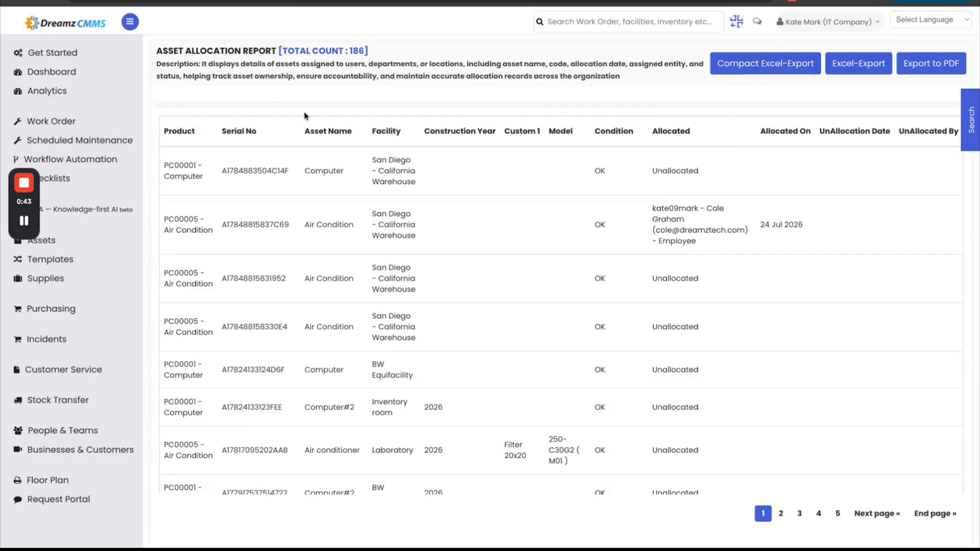Go to Dashboard in sidebar
Image resolution: width=980 pixels, height=551 pixels.
pos(51,72)
